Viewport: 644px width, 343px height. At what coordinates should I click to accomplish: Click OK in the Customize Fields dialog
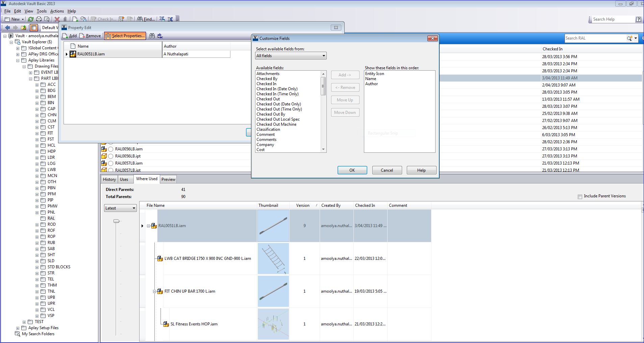[x=352, y=170]
